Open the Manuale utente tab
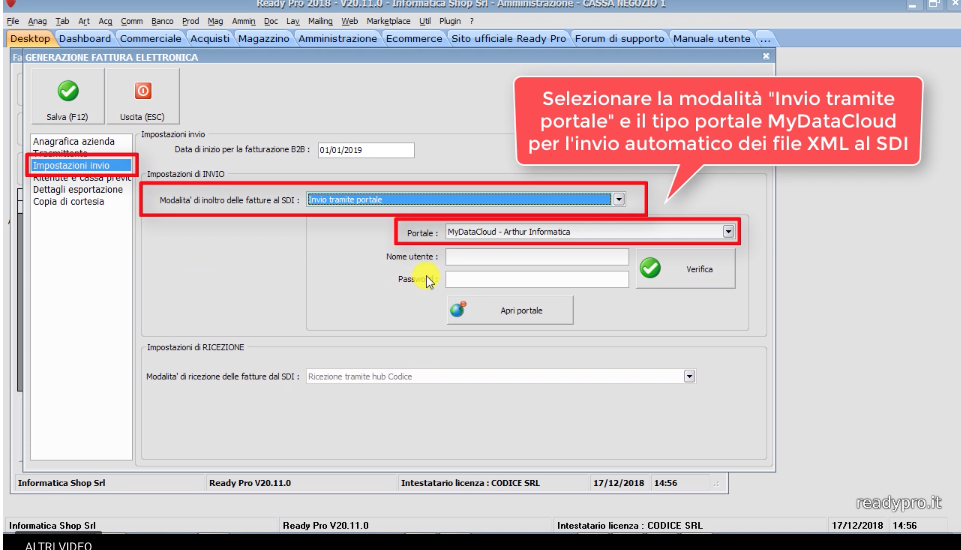961x550 pixels. (712, 38)
